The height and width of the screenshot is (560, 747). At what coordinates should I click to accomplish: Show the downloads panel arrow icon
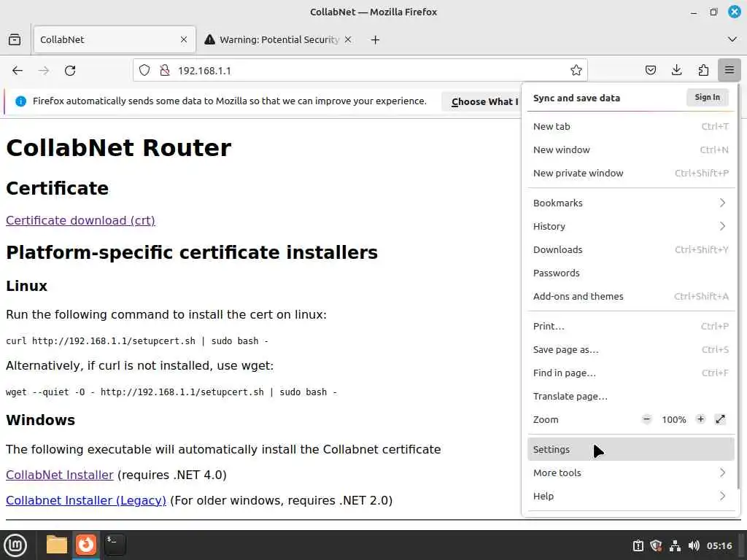click(676, 71)
